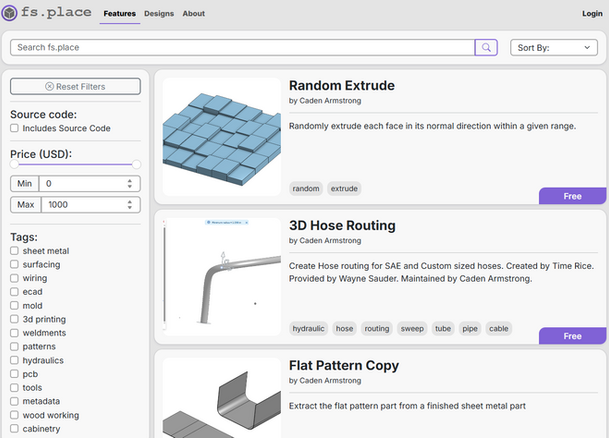Screen dimensions: 609x438
Task: Check the pcb tag filter
Action: 14,374
